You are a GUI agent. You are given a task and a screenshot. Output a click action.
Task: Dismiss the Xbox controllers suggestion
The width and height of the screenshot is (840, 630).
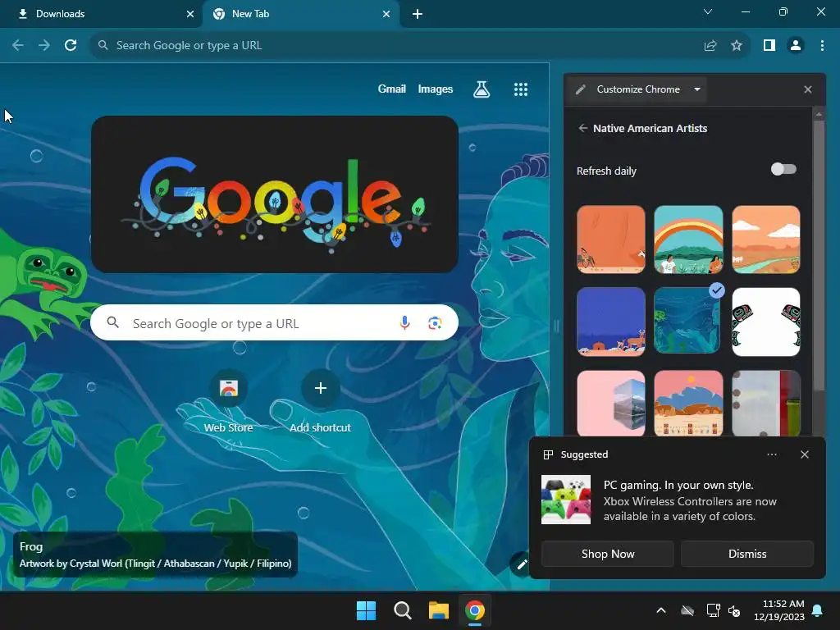coord(746,554)
